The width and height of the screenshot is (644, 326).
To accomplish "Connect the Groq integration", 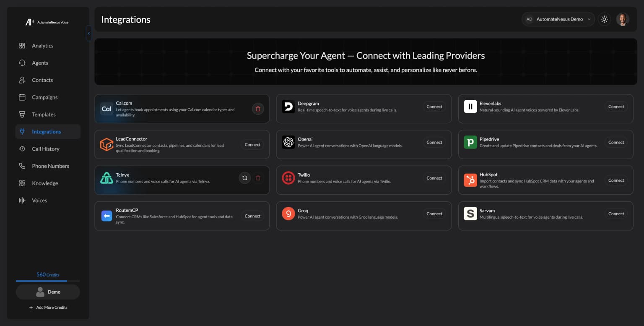I will tap(434, 214).
